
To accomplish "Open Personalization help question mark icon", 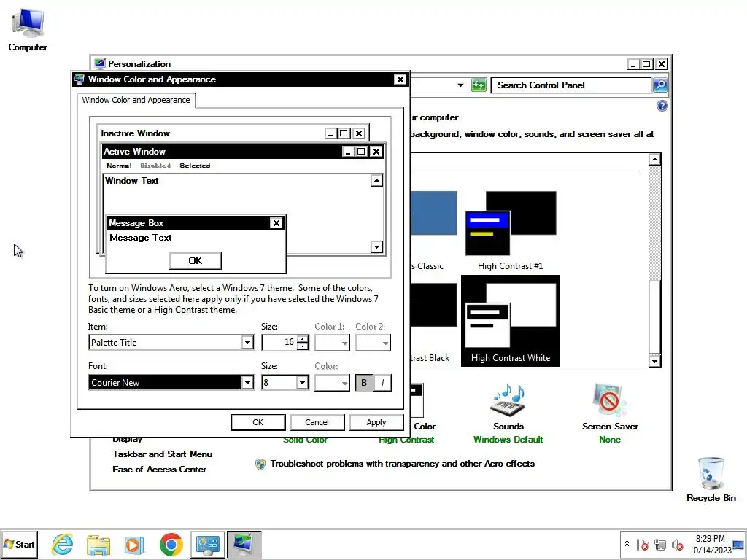I will 662,106.
